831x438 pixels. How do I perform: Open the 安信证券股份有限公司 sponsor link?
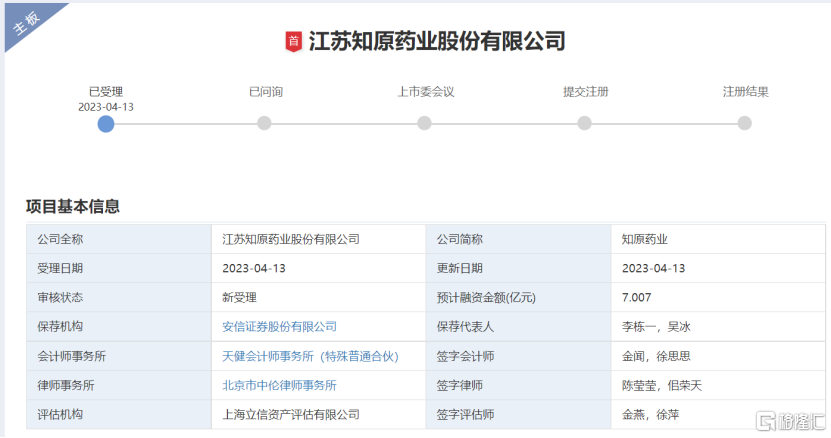tap(279, 327)
